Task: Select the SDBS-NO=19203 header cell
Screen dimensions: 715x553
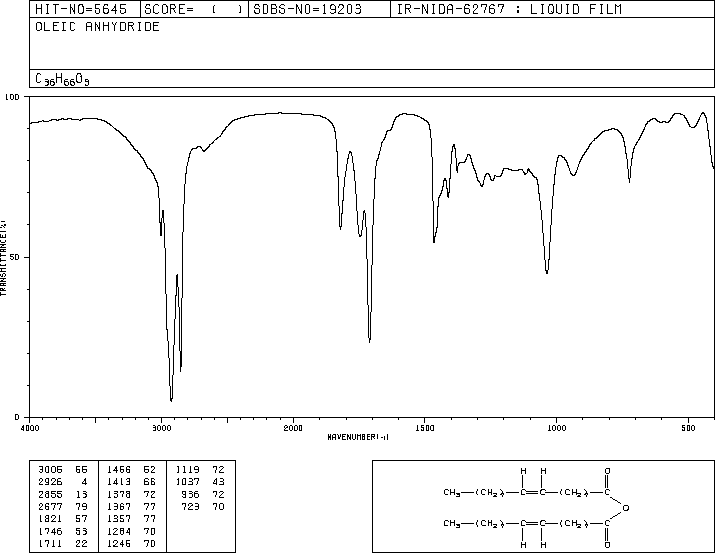Action: [319, 9]
